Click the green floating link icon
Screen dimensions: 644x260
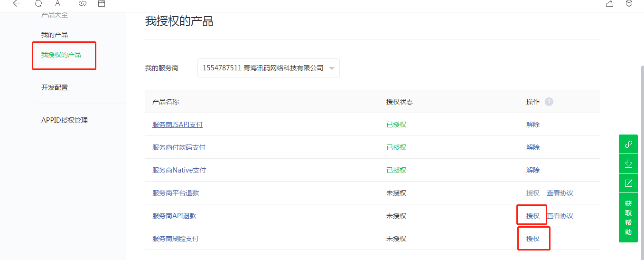pyautogui.click(x=628, y=144)
